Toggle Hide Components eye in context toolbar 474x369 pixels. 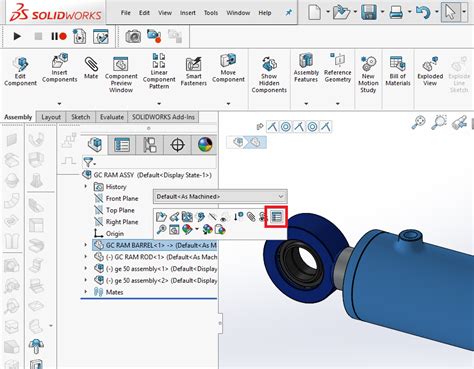point(224,217)
